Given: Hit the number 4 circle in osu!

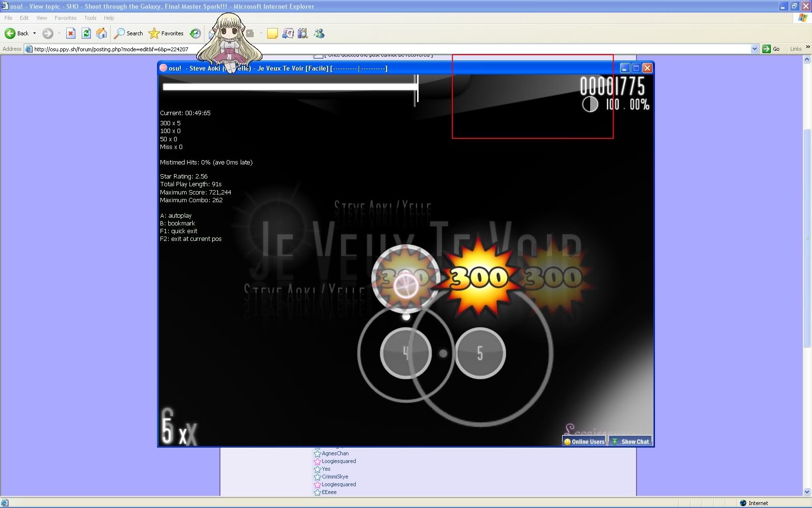Looking at the screenshot, I should 406,353.
